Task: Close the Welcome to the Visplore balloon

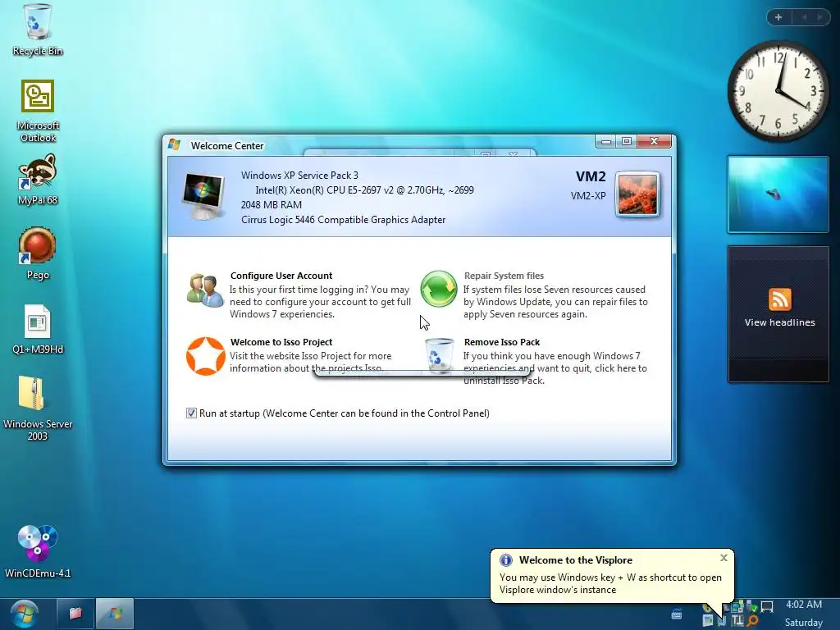Action: [724, 558]
